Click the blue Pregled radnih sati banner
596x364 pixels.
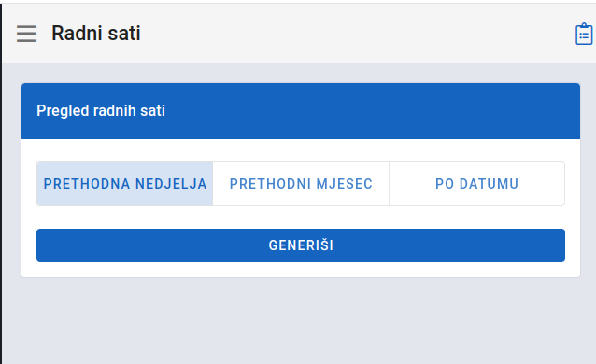point(301,111)
